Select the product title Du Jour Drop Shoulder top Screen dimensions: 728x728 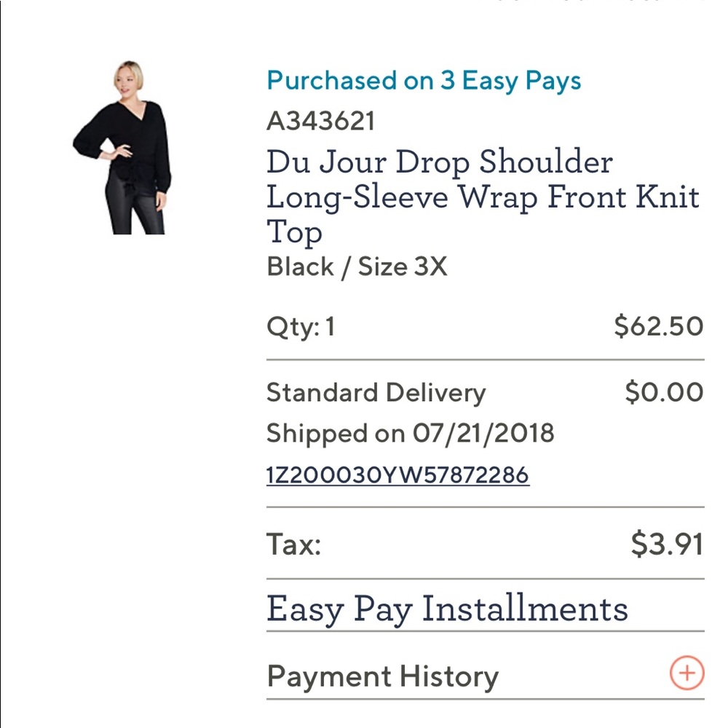[x=483, y=197]
